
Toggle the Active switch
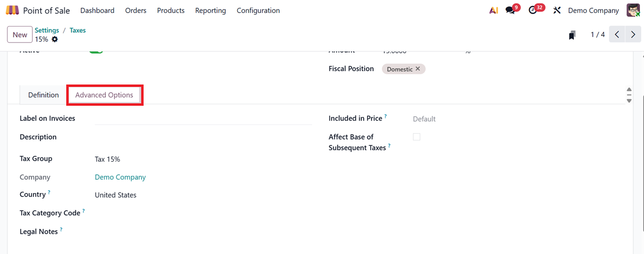tap(96, 50)
